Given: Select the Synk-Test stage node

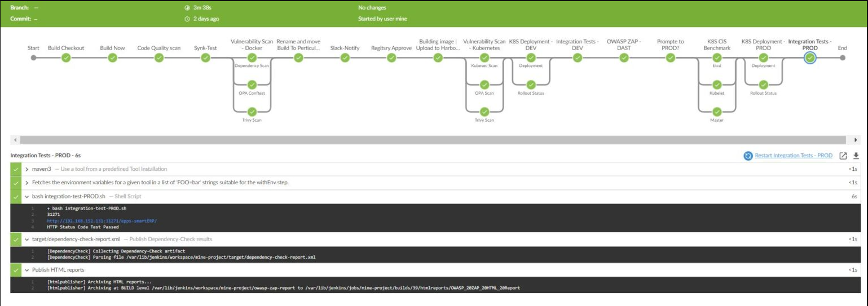Looking at the screenshot, I should (205, 57).
